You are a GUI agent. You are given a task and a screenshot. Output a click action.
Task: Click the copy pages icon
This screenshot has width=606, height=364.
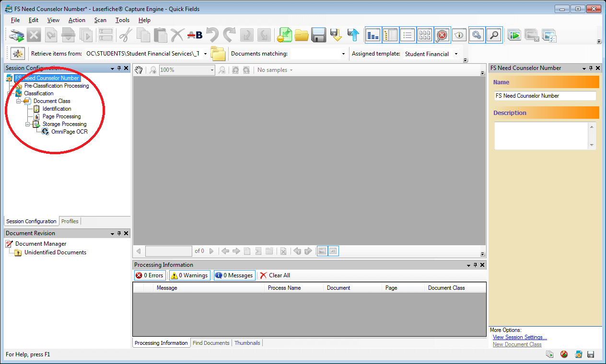(143, 35)
